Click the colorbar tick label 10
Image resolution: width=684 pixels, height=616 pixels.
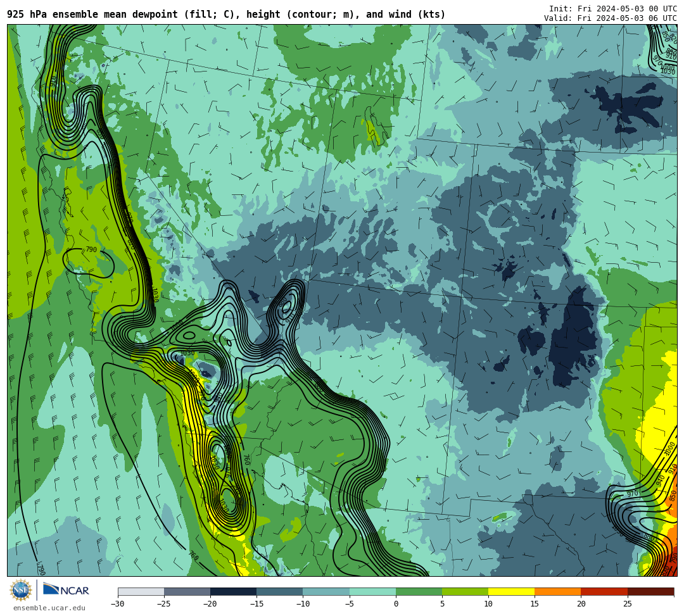(488, 604)
